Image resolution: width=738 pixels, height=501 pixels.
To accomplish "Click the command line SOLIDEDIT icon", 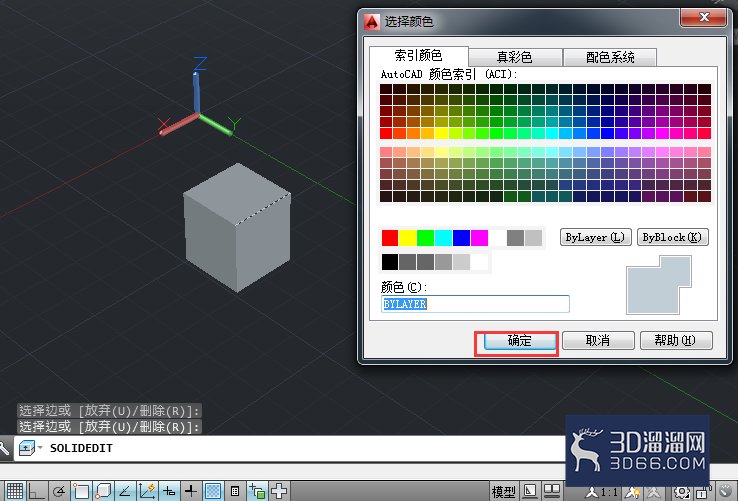I will pos(26,448).
